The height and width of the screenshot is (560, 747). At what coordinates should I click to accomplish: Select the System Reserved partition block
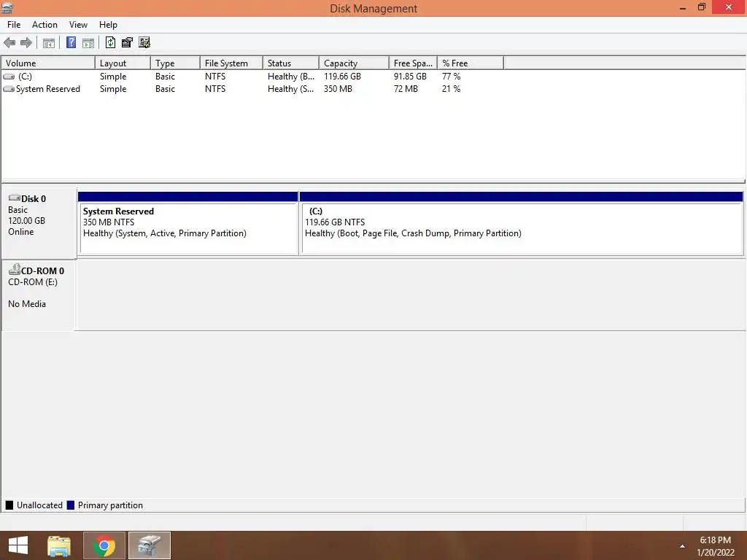point(188,223)
